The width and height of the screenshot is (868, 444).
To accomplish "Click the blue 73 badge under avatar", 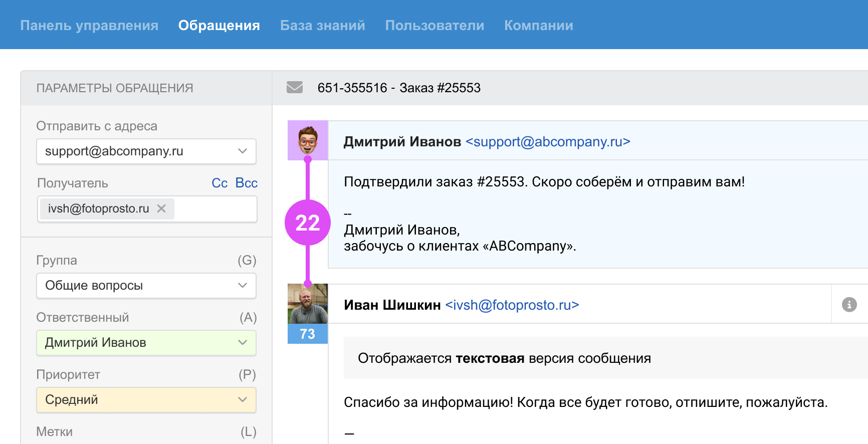I will [x=308, y=334].
